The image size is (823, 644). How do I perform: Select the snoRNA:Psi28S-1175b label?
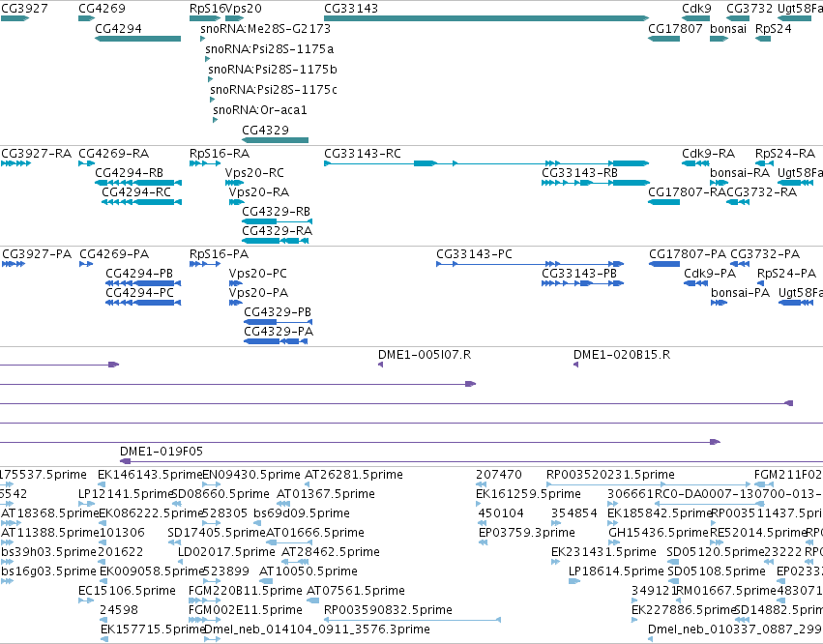pos(273,70)
